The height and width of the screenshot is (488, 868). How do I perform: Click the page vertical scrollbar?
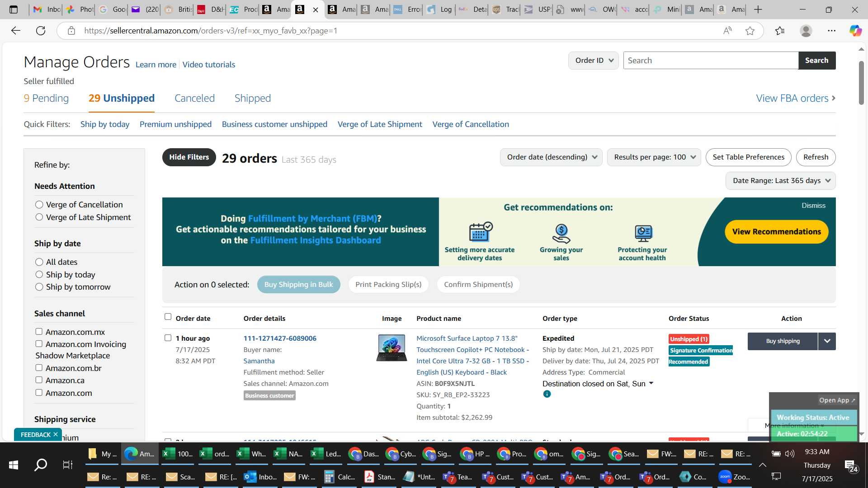coord(861,83)
